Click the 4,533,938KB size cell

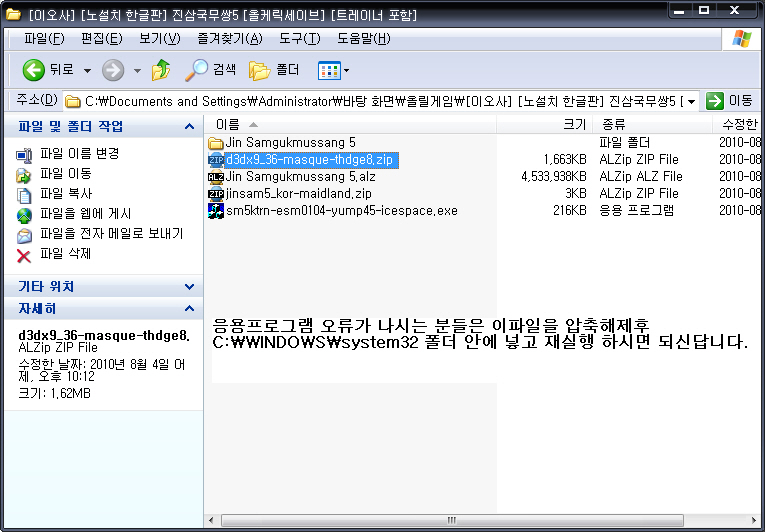tap(553, 176)
